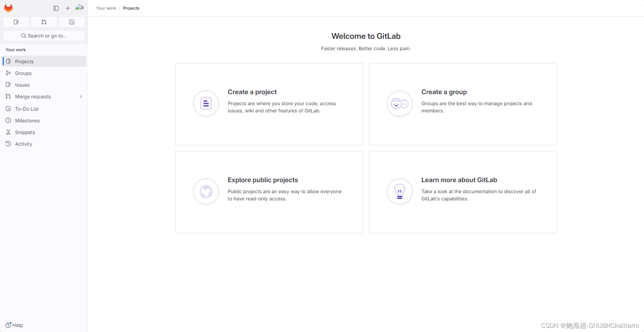644x332 pixels.
Task: Click the Learn more lightbulb icon
Action: pos(400,191)
